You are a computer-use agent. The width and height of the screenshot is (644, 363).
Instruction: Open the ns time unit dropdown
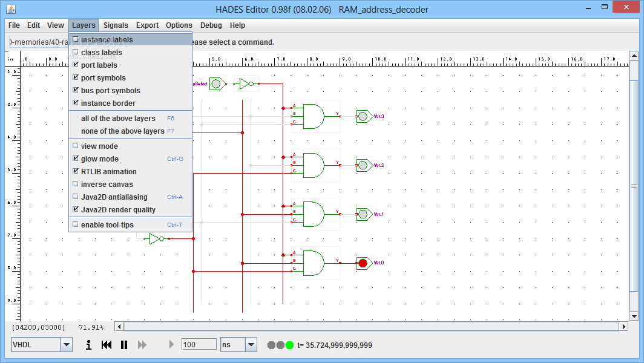251,345
